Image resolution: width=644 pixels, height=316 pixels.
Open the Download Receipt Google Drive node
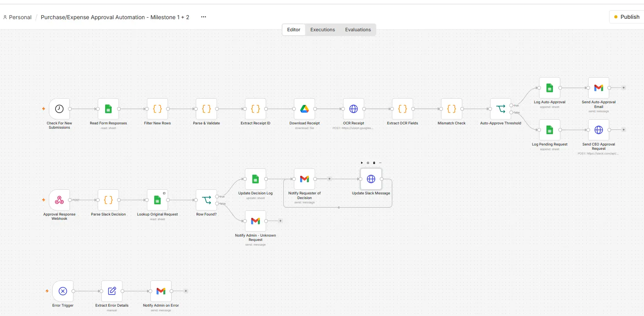click(x=304, y=109)
